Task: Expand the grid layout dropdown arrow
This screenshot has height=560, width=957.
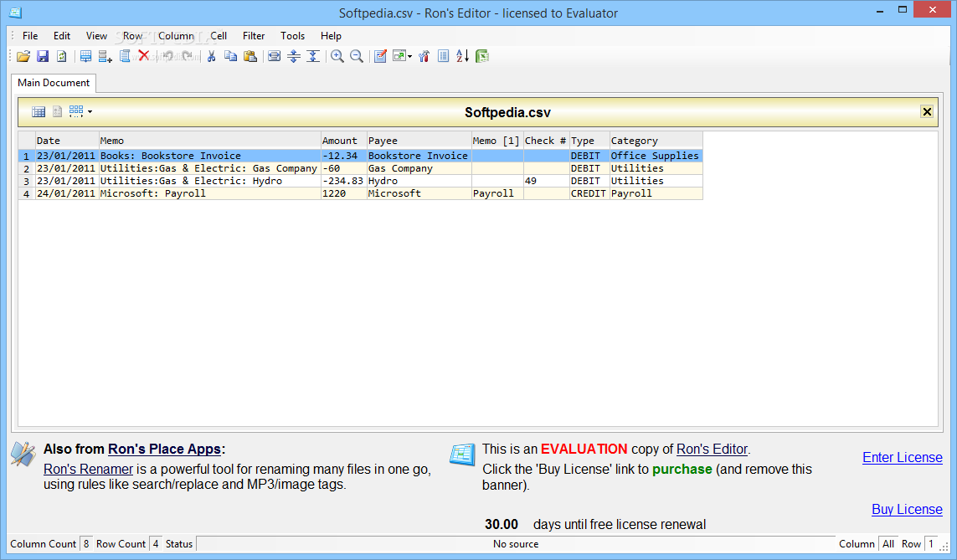Action: (90, 111)
